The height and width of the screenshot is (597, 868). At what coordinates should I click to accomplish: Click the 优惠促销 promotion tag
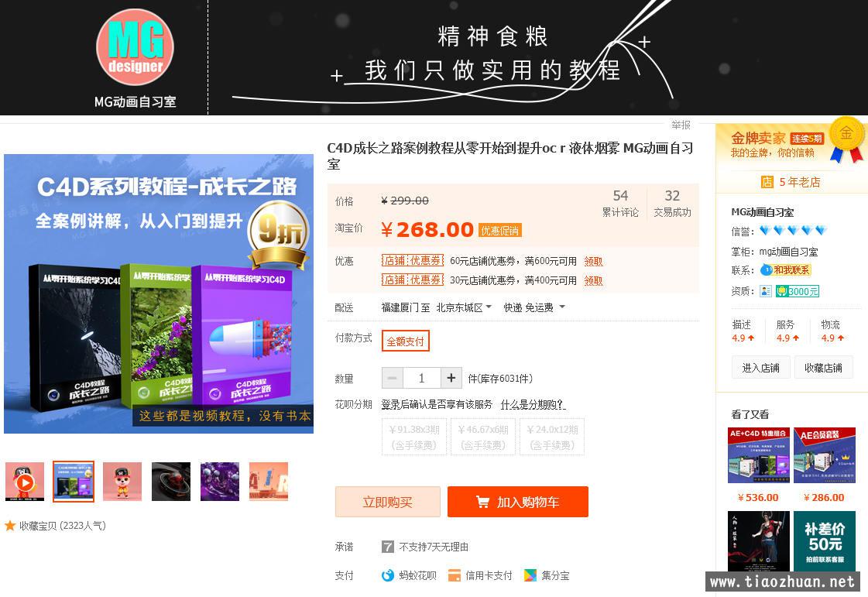tap(500, 231)
